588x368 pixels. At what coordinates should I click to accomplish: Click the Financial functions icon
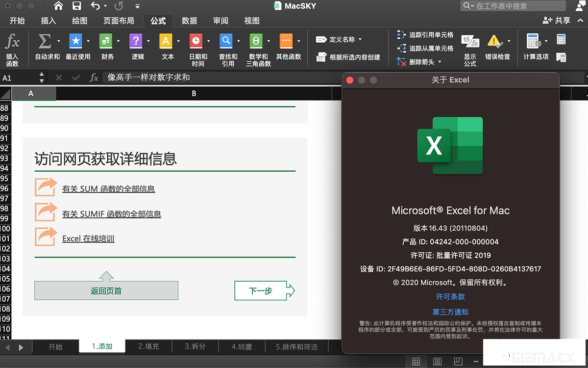(x=106, y=41)
